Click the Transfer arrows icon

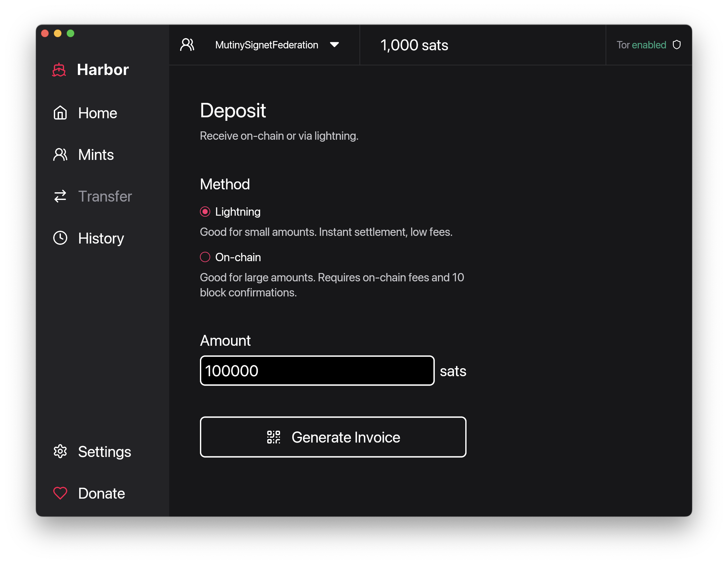coord(60,196)
